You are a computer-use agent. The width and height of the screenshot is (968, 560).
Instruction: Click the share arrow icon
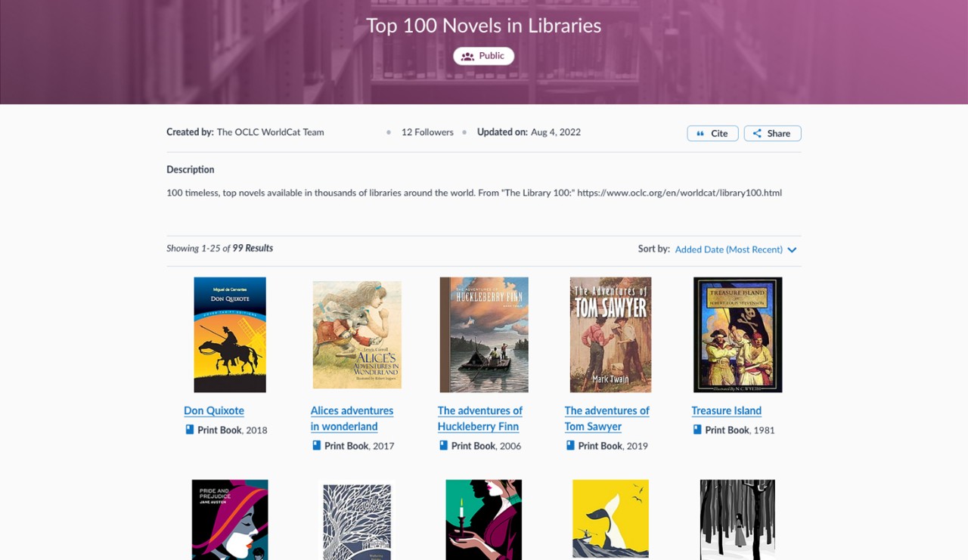pos(758,133)
